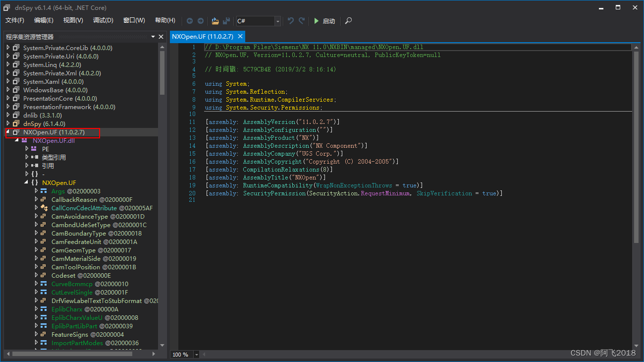Viewport: 644px width, 362px height.
Task: Navigate forward using the forward arrow icon
Action: pos(201,21)
